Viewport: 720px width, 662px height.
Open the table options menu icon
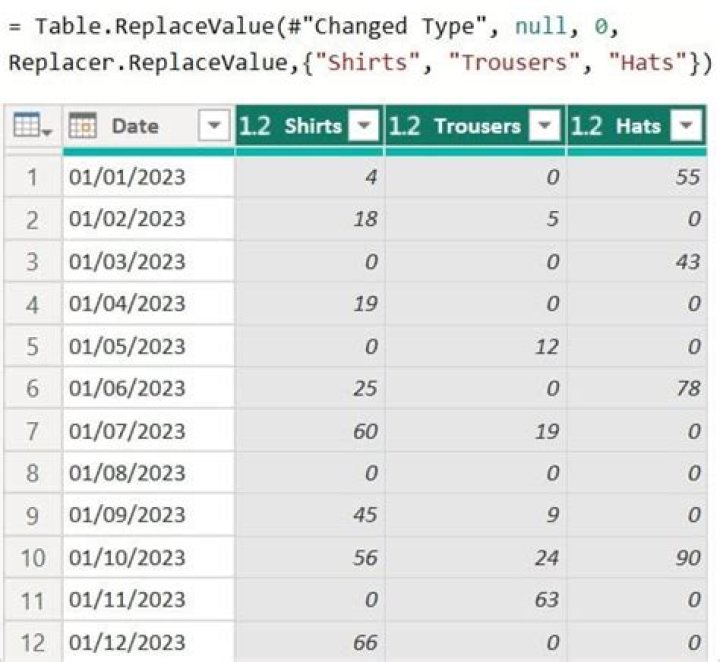pos(33,125)
